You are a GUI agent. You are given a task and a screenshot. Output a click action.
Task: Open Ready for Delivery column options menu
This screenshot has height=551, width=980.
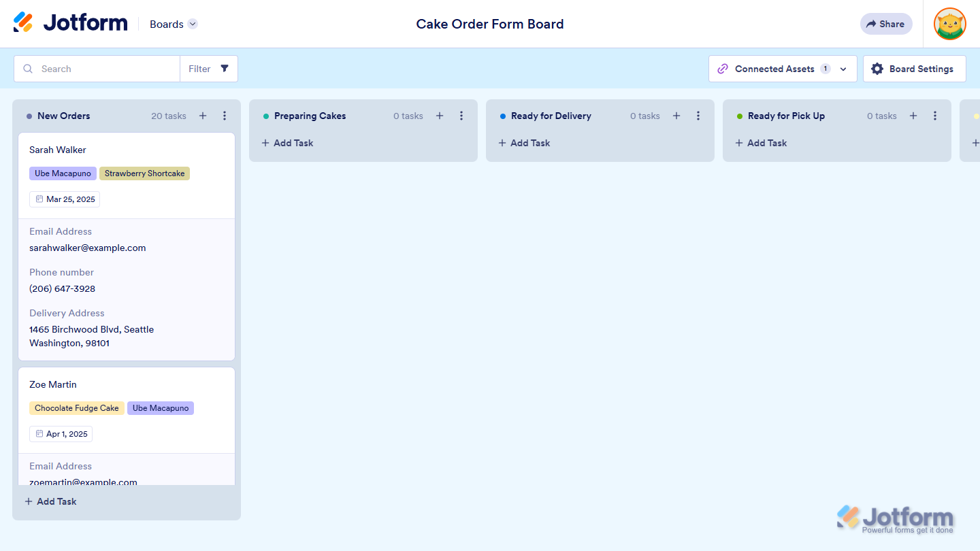698,116
